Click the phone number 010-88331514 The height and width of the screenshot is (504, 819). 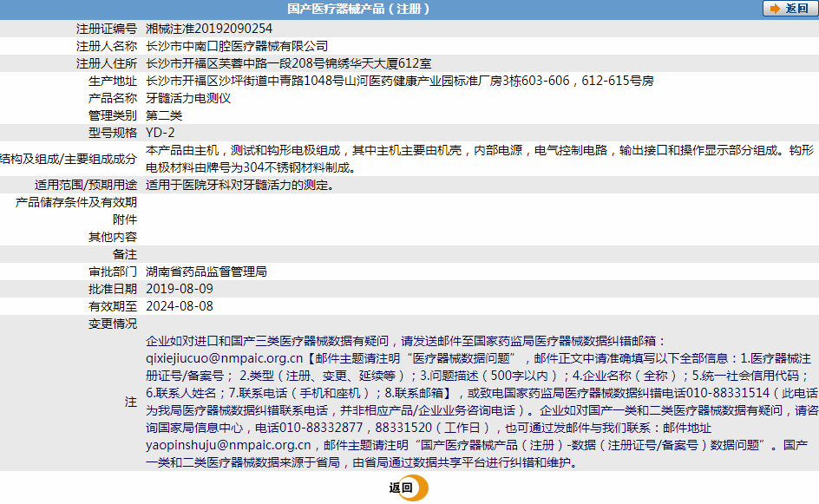pos(728,393)
